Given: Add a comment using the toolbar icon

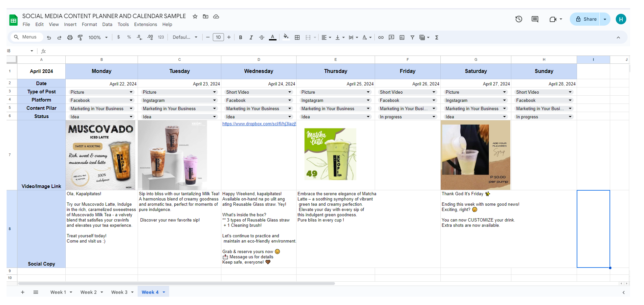Looking at the screenshot, I should point(391,37).
